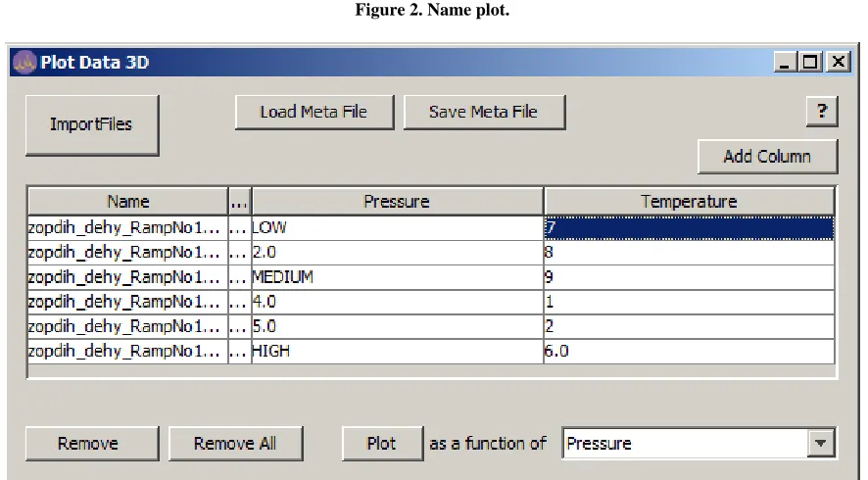Add a new column to the table
Image resolution: width=868 pixels, height=480 pixels.
coord(767,157)
